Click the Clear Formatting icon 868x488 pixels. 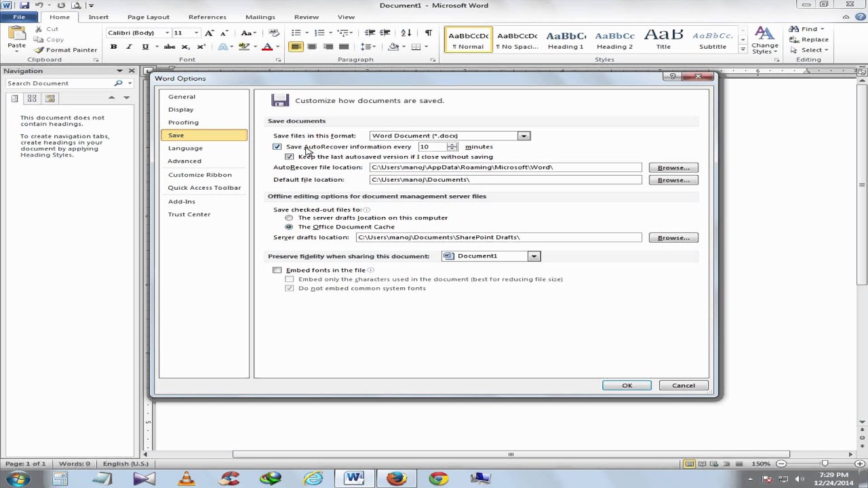point(274,33)
